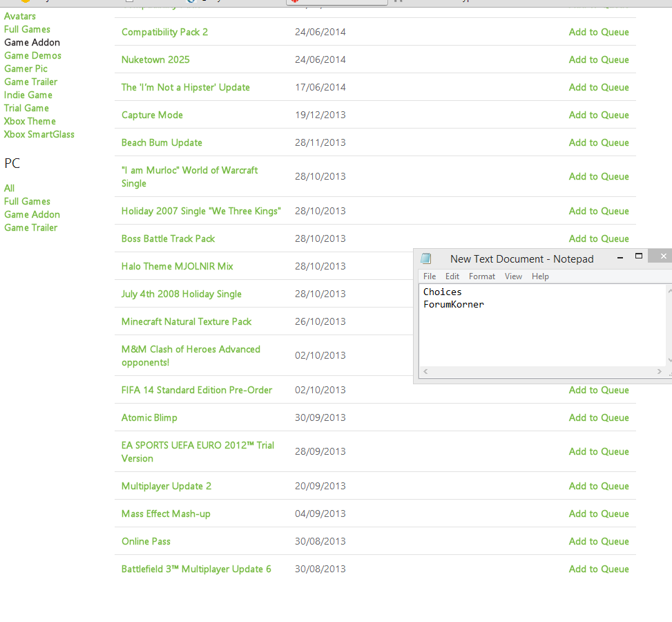Open Battlefield 3 Multiplayer Update 6
The image size is (672, 622).
[x=196, y=569]
